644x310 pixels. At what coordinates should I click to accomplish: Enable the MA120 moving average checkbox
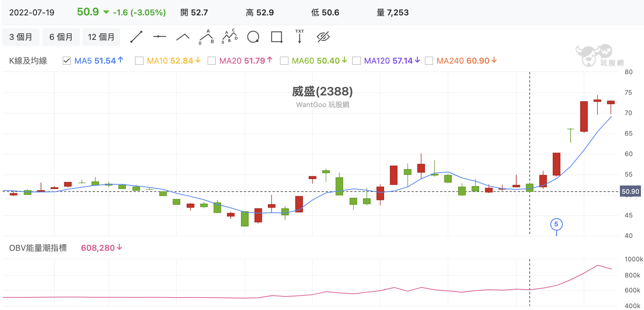(356, 61)
